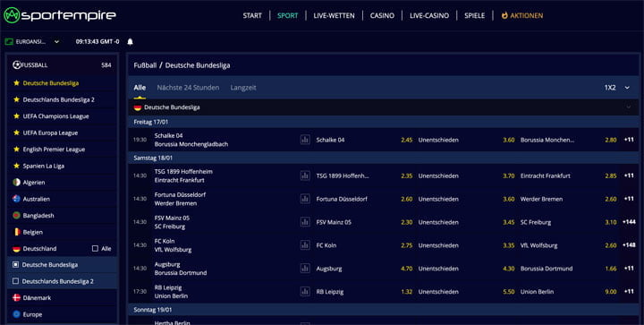Expand +144 more markets for Mainz match
Image resolution: width=644 pixels, height=325 pixels.
629,222
